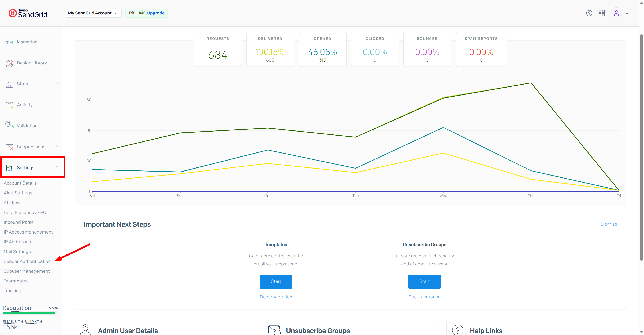Select API Keys in the Settings menu
This screenshot has height=335, width=644.
coord(13,203)
